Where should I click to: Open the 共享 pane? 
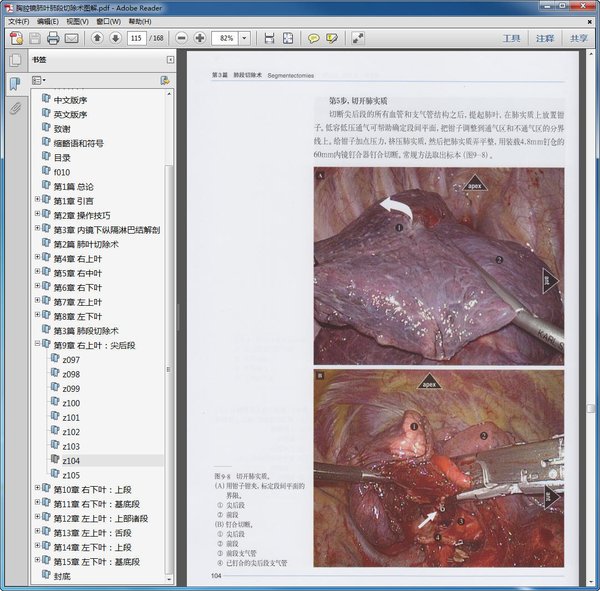(578, 38)
